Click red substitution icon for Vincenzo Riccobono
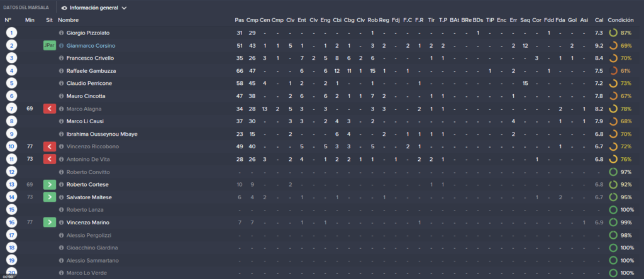The image size is (644, 279). pyautogui.click(x=49, y=146)
